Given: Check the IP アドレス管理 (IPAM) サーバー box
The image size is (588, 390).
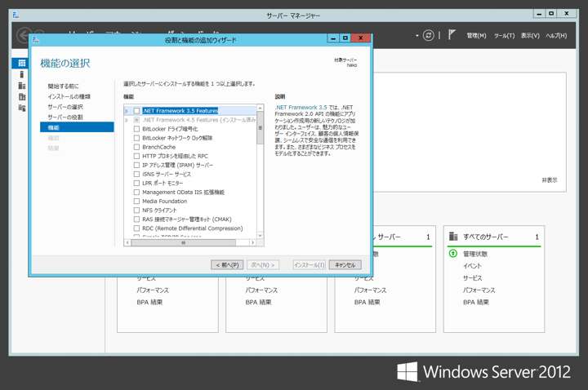Looking at the screenshot, I should coord(136,165).
